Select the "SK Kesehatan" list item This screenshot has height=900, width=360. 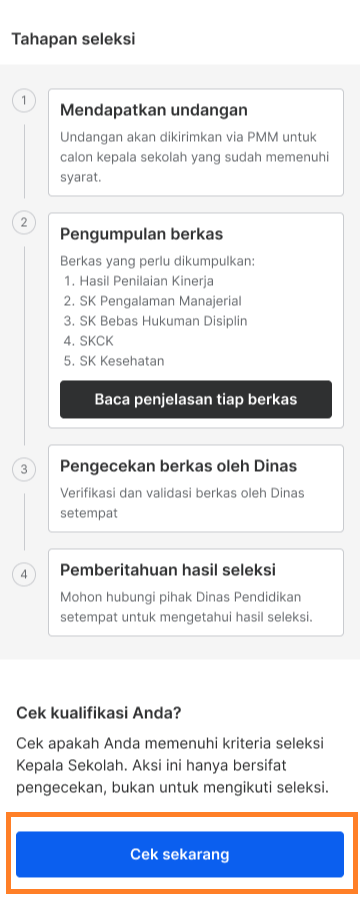114,361
